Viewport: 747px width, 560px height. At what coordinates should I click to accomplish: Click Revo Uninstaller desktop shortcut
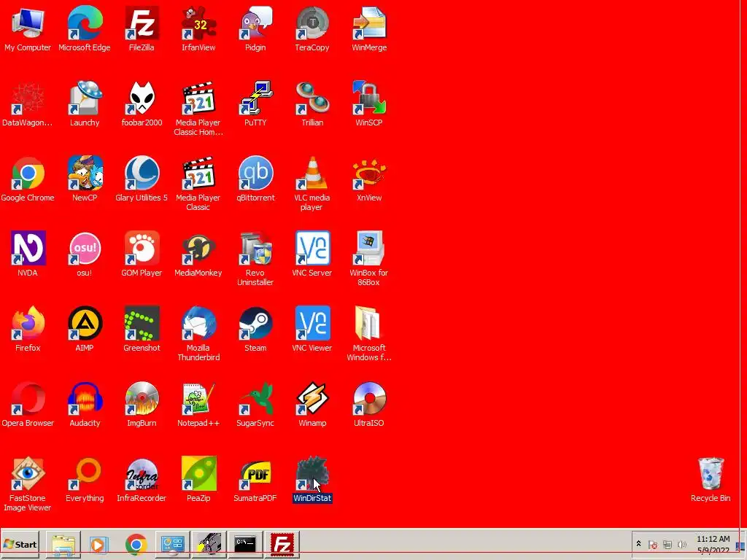pos(256,248)
